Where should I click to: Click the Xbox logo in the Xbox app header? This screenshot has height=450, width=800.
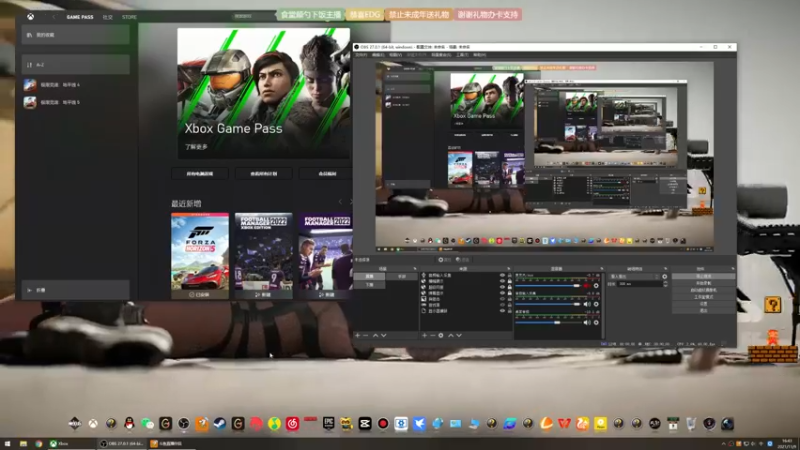[x=31, y=17]
